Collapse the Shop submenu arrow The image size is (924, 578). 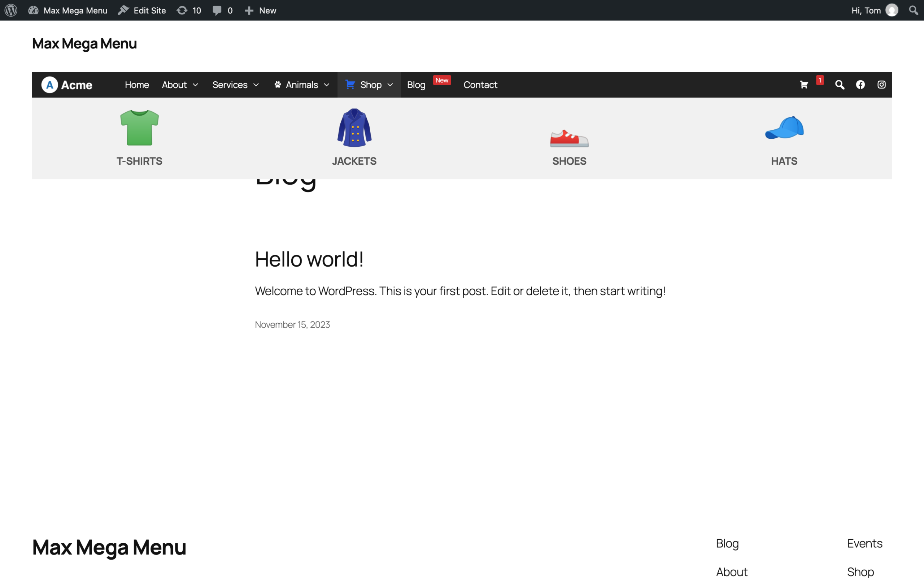(390, 85)
